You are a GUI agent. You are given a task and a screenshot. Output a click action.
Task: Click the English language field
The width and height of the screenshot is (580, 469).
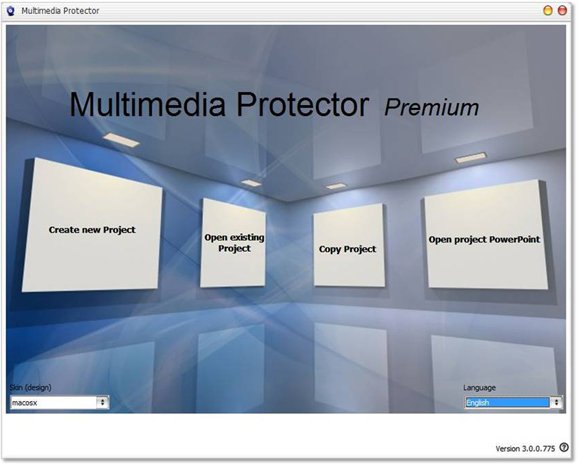coord(508,402)
